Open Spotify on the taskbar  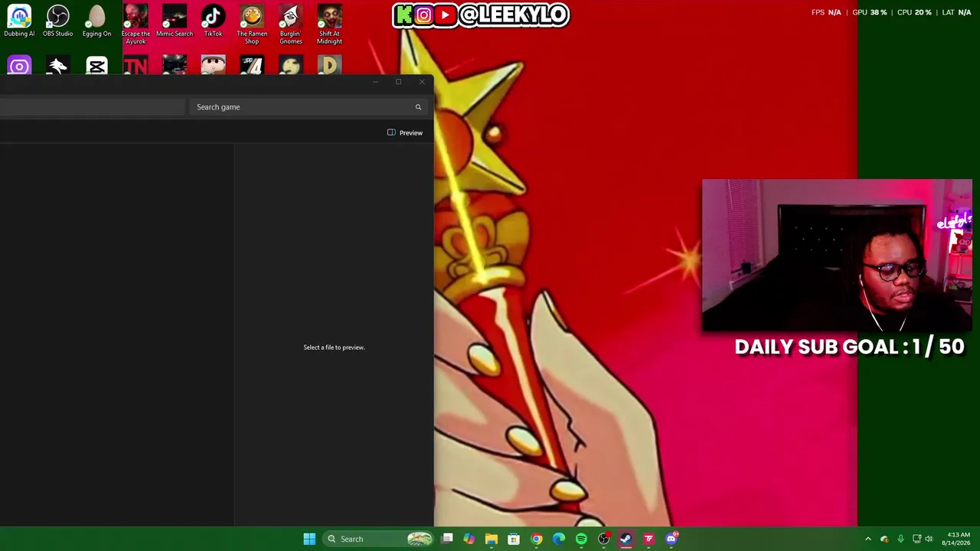click(581, 539)
